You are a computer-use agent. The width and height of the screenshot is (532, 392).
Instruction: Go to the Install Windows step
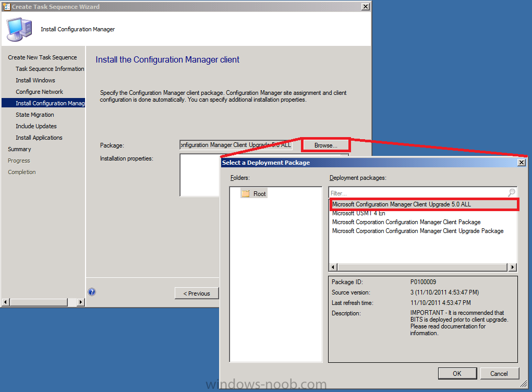[35, 80]
